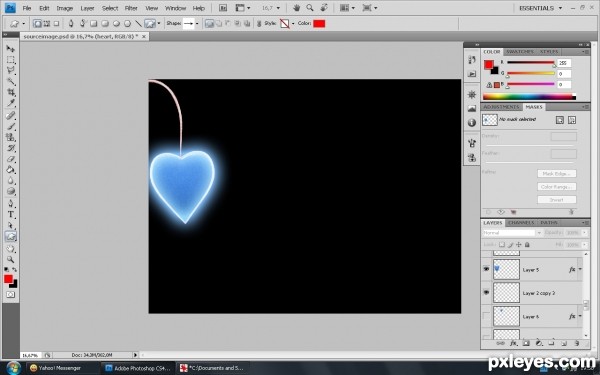Enable Fill pixels mode in options bar
Image resolution: width=600 pixels, height=375 pixels.
(56, 24)
